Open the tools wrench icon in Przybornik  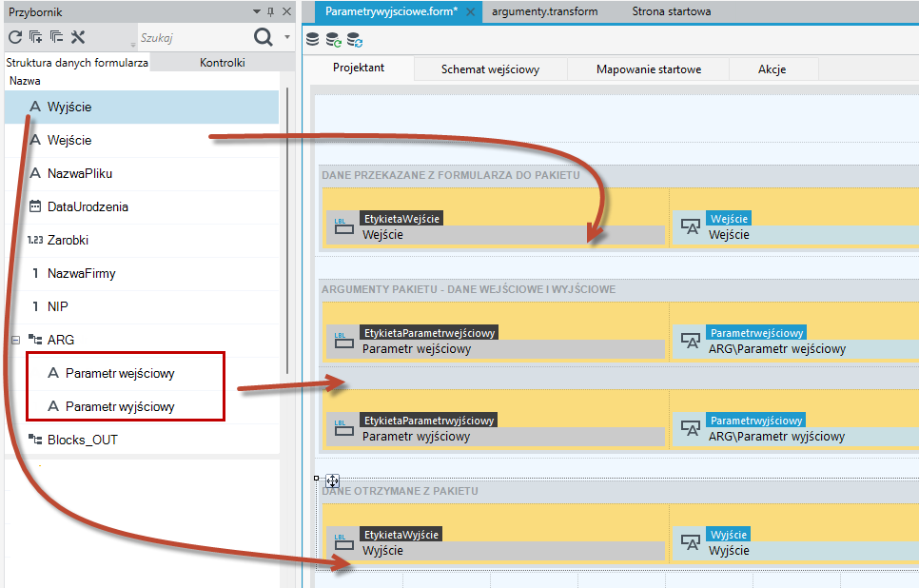78,37
